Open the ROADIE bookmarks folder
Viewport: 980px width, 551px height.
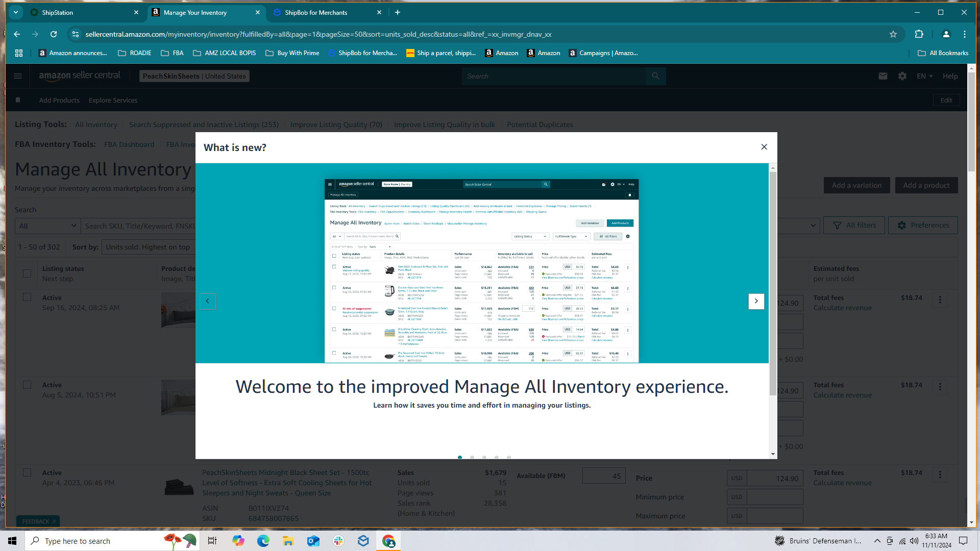(135, 53)
